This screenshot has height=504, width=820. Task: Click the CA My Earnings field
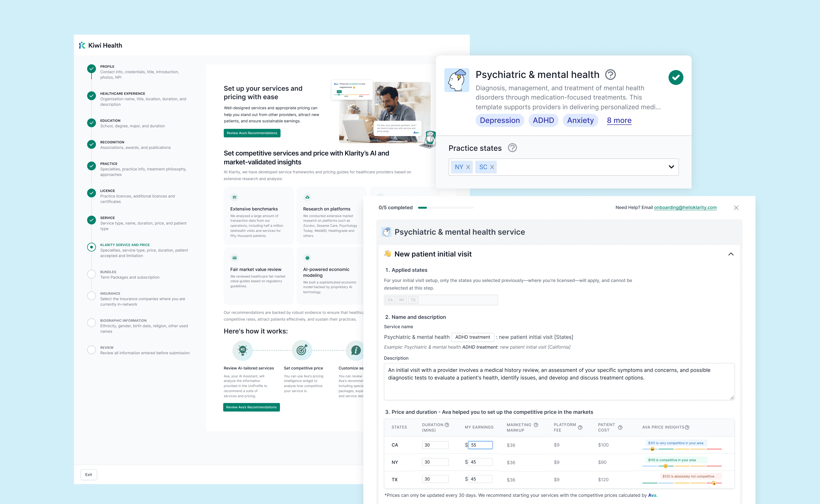pyautogui.click(x=480, y=445)
